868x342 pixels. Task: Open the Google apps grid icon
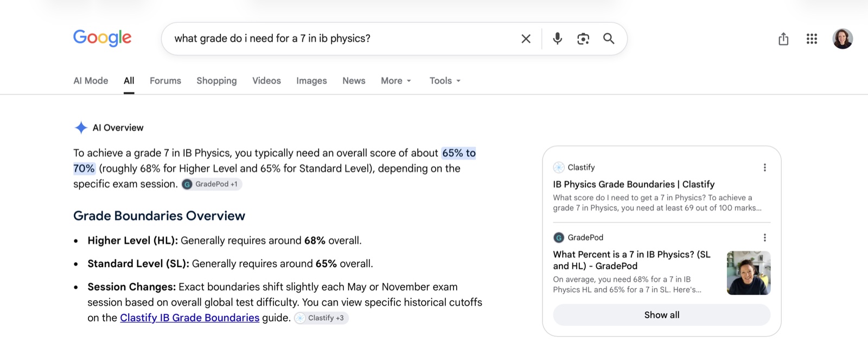(812, 39)
